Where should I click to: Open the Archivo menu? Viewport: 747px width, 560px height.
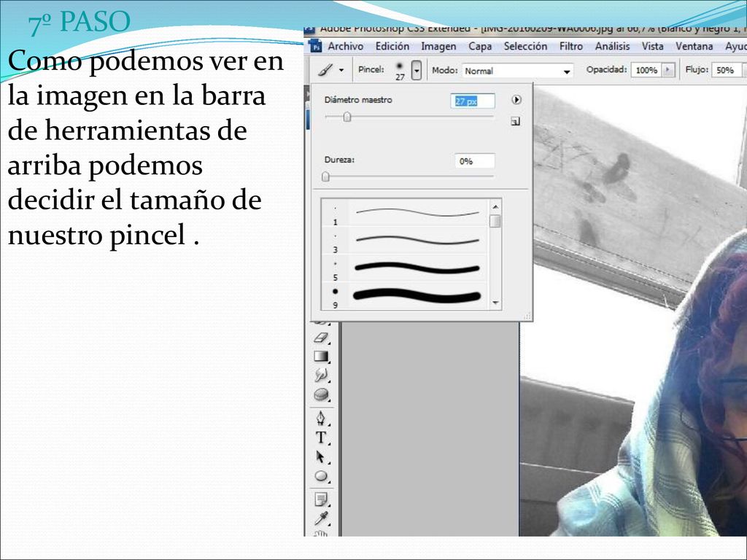(345, 46)
